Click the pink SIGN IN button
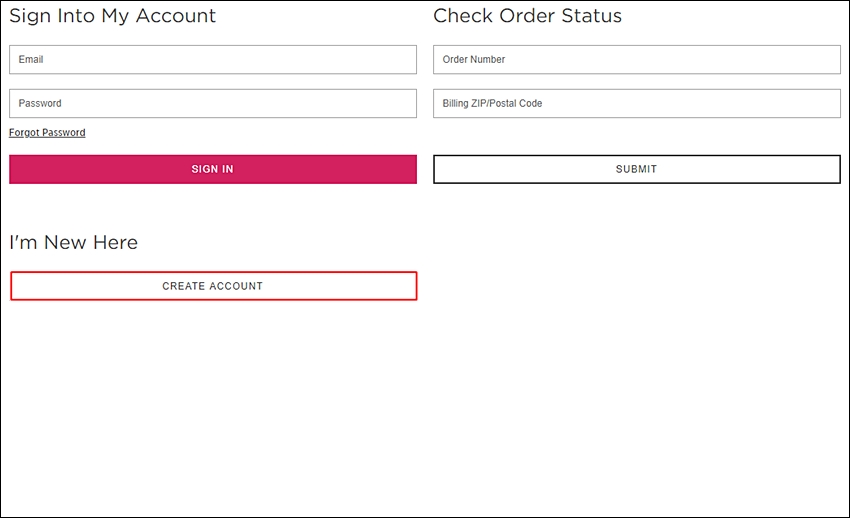Viewport: 850px width, 518px height. (x=212, y=169)
